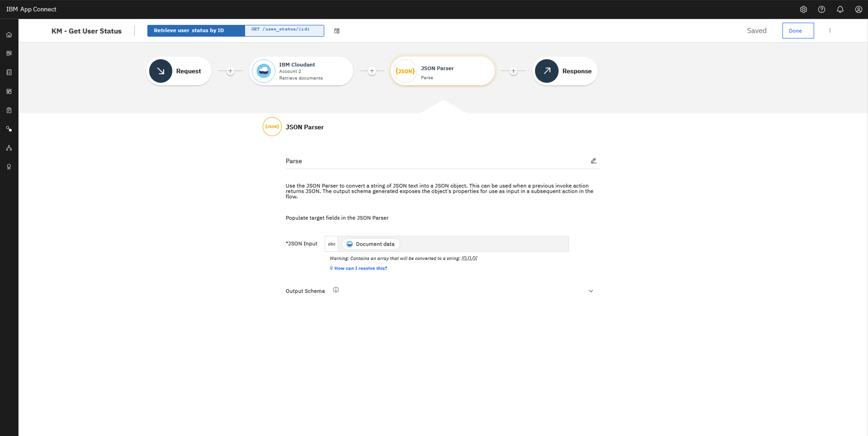Viewport: 868px width, 436px height.
Task: Open the help question mark icon
Action: coord(822,9)
